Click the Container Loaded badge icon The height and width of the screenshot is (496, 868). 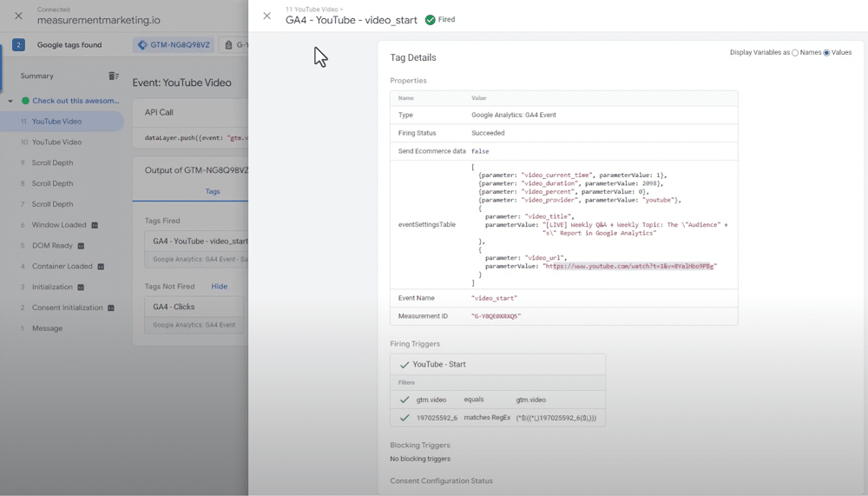pos(101,267)
